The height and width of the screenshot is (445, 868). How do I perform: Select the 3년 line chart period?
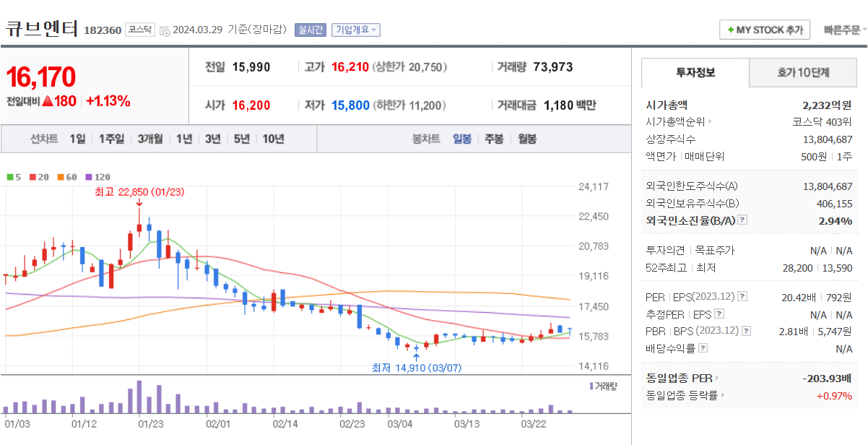click(212, 139)
